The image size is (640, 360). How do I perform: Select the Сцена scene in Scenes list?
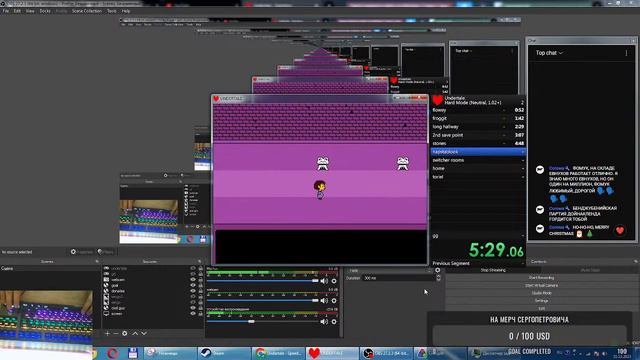(x=50, y=269)
